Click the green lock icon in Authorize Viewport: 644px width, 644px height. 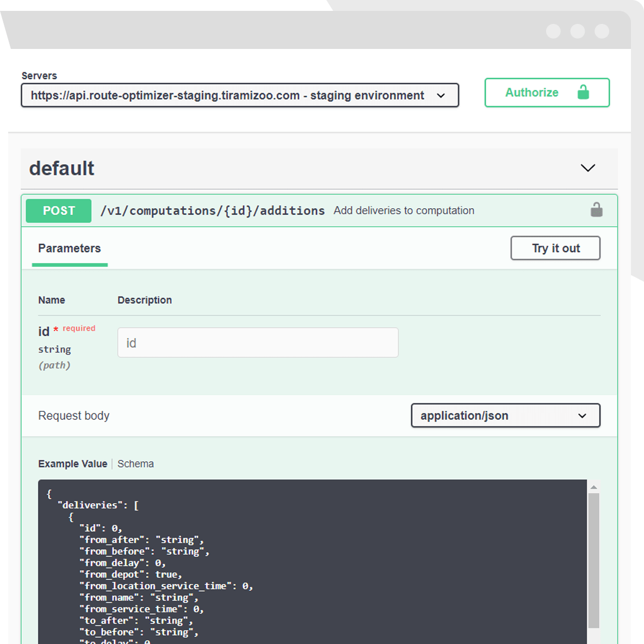pyautogui.click(x=583, y=92)
